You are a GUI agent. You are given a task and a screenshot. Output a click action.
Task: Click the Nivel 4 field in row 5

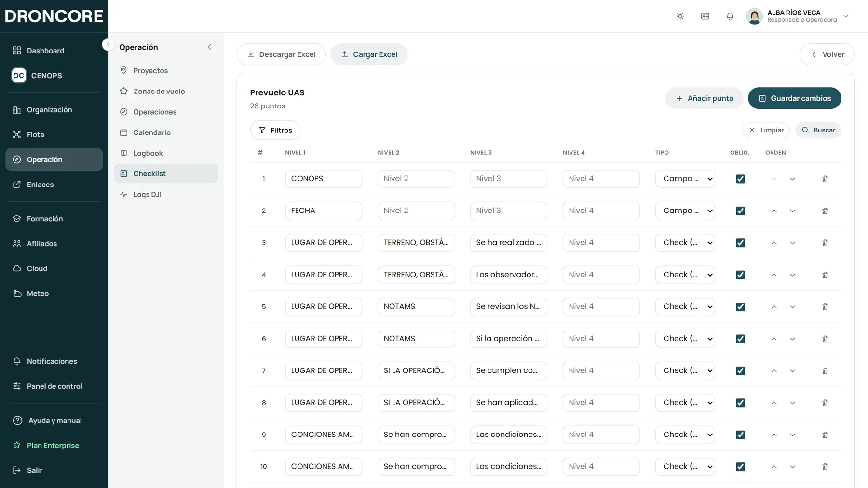[x=601, y=307]
